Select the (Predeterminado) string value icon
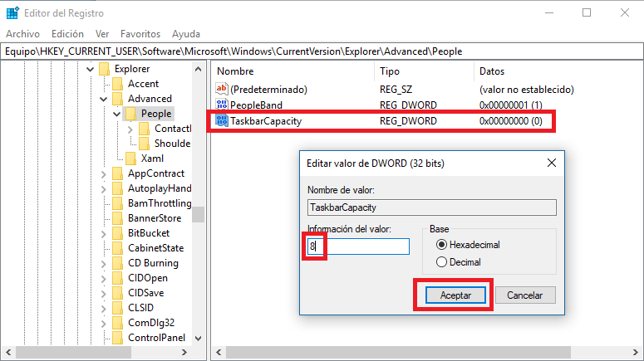Viewport: 644px width, 361px height. 222,89
